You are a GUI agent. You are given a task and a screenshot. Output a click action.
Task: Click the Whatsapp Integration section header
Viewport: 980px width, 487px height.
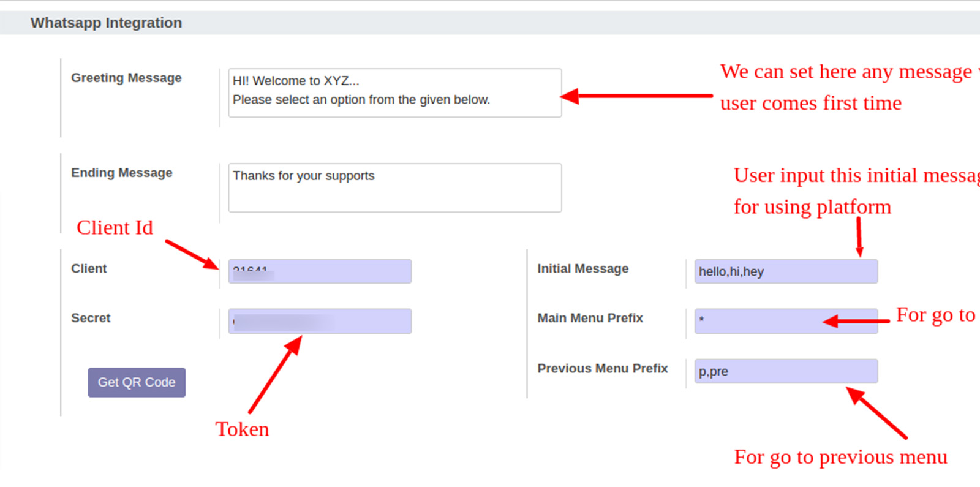pyautogui.click(x=107, y=23)
